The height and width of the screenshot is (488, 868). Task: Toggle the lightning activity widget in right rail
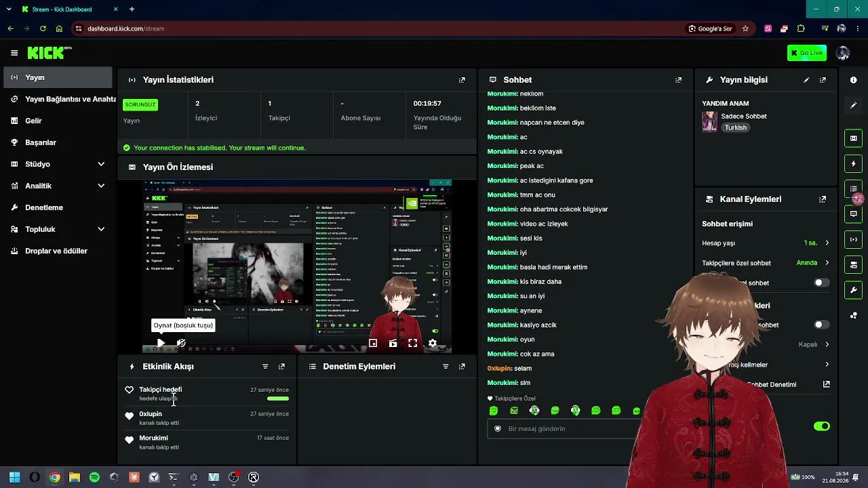(x=854, y=164)
